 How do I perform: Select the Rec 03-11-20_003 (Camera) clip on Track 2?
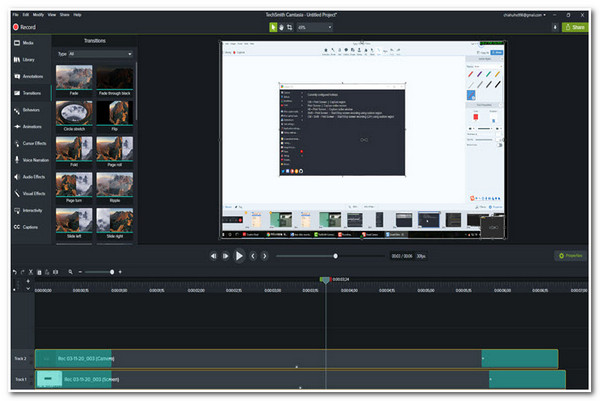coord(297,359)
